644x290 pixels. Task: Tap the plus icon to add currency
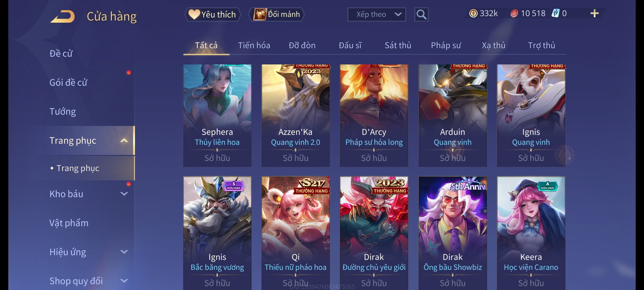(x=595, y=13)
